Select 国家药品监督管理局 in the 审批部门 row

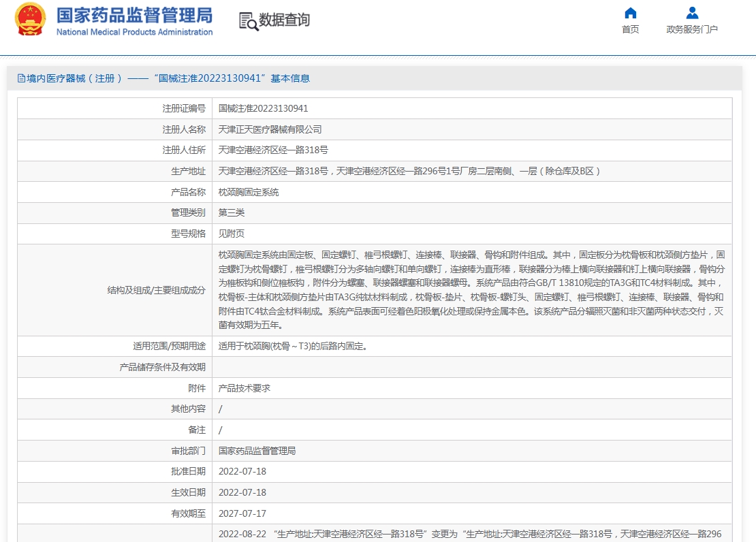pos(257,451)
